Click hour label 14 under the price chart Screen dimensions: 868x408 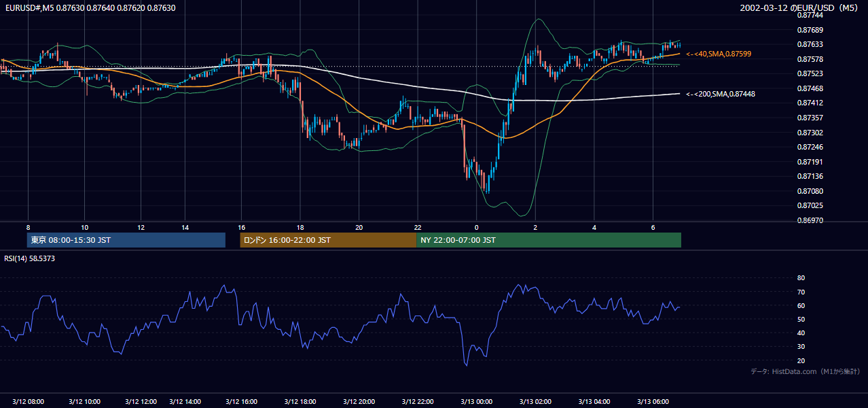185,227
